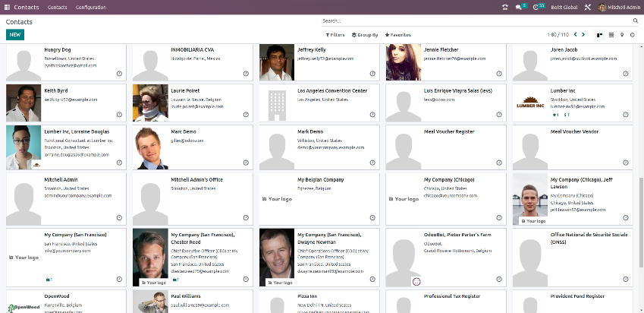The image size is (644, 313).
Task: Switch to the map view icon
Action: click(622, 35)
